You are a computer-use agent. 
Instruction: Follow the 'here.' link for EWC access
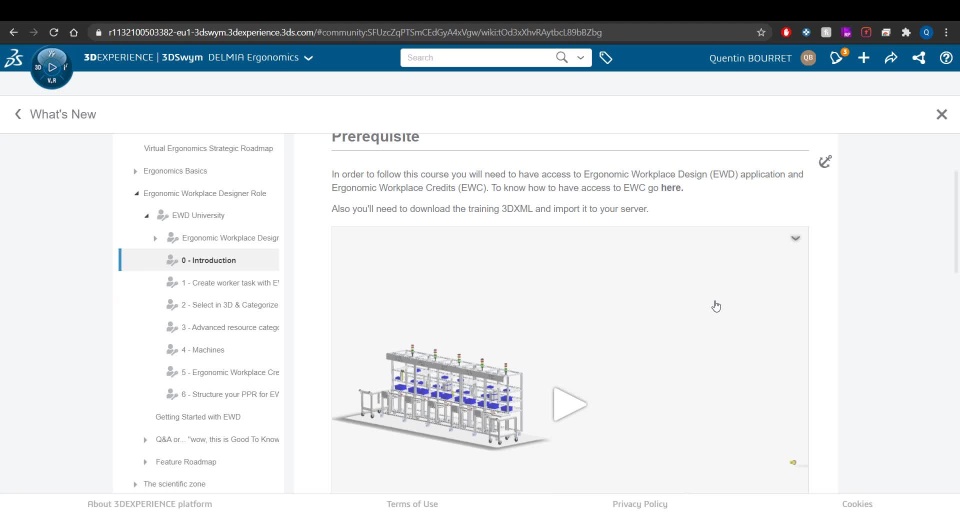tap(672, 188)
